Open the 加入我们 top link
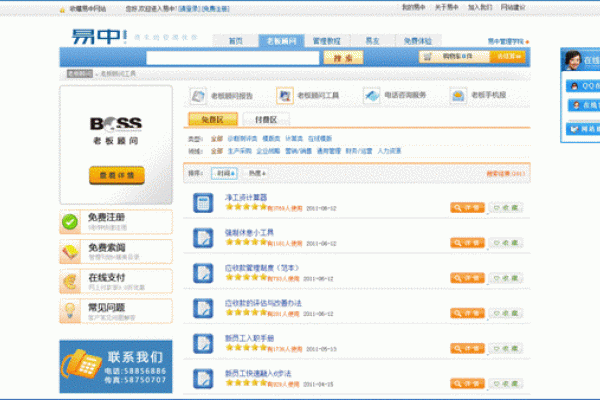 480,7
